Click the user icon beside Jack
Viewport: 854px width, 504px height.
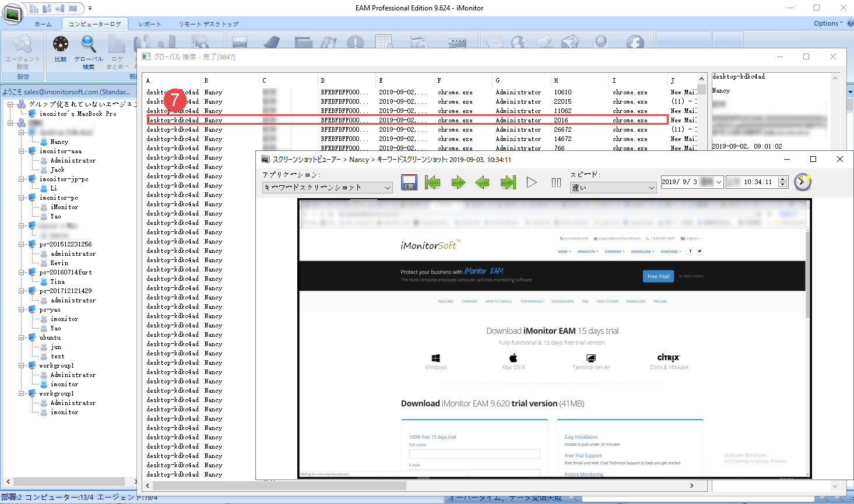point(44,170)
